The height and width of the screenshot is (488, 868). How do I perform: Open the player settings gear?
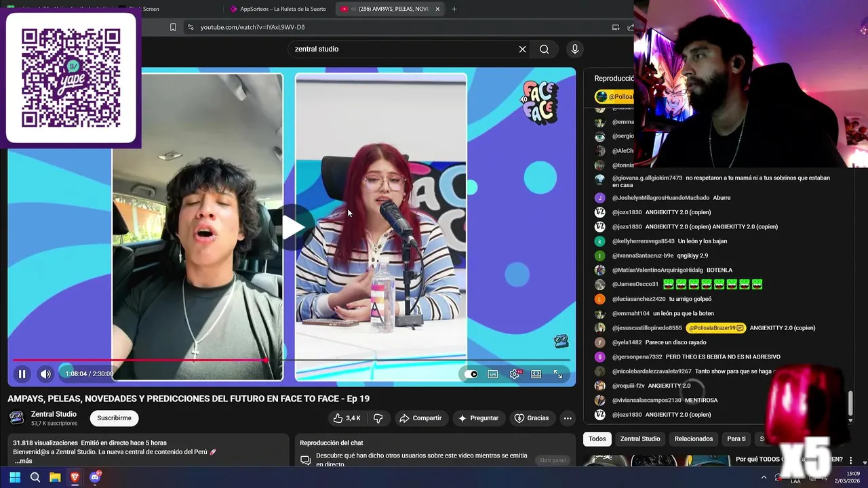[x=515, y=374]
